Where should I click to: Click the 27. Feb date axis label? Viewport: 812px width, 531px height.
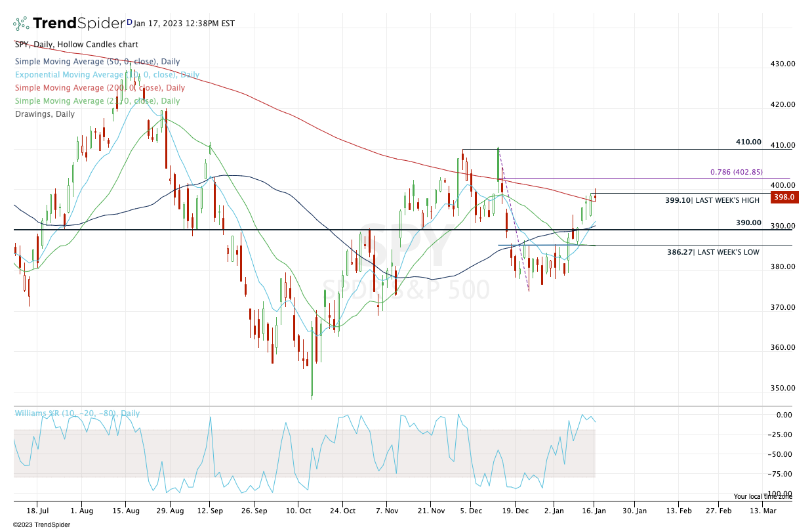[x=719, y=510]
